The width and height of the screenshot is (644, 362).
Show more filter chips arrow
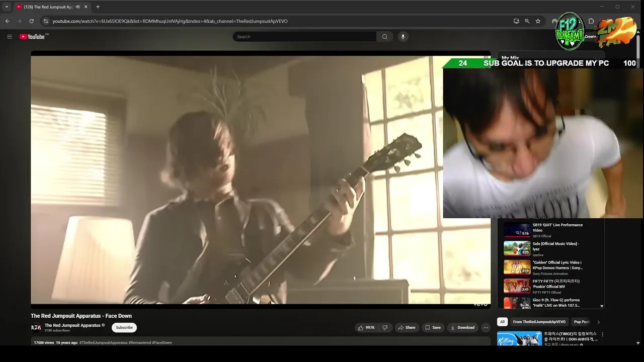coord(598,322)
